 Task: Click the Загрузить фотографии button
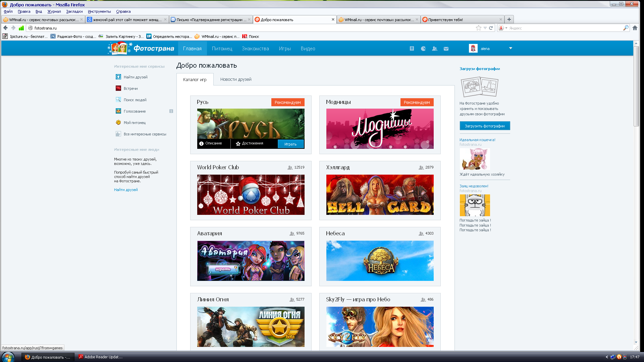click(485, 126)
